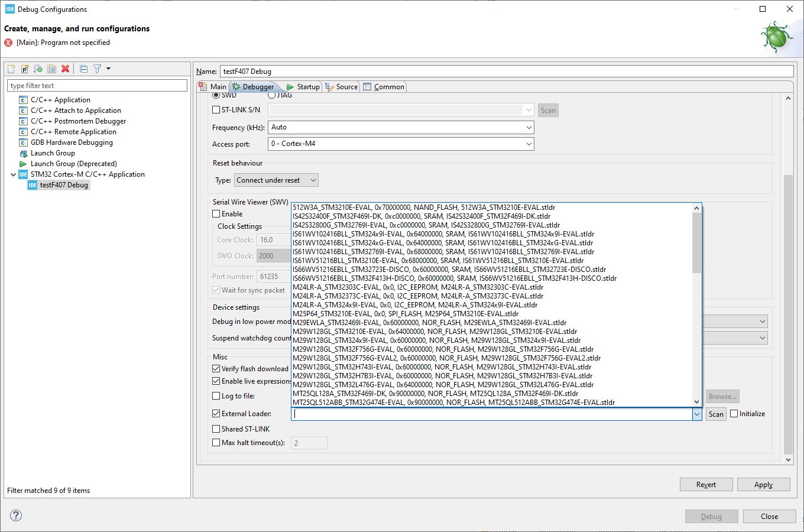Open Debug in low power modes dropdown
This screenshot has width=804, height=532.
[x=762, y=322]
